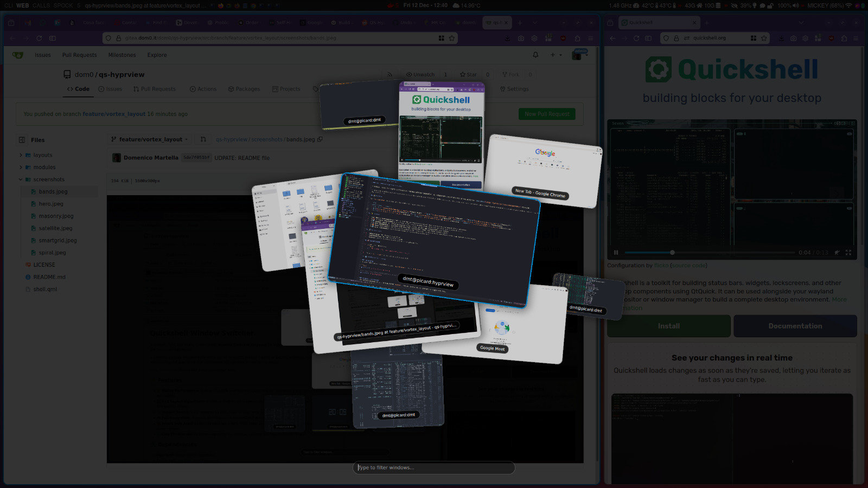Focus the 'Type to filter windows' field
This screenshot has height=488, width=868.
pos(434,467)
